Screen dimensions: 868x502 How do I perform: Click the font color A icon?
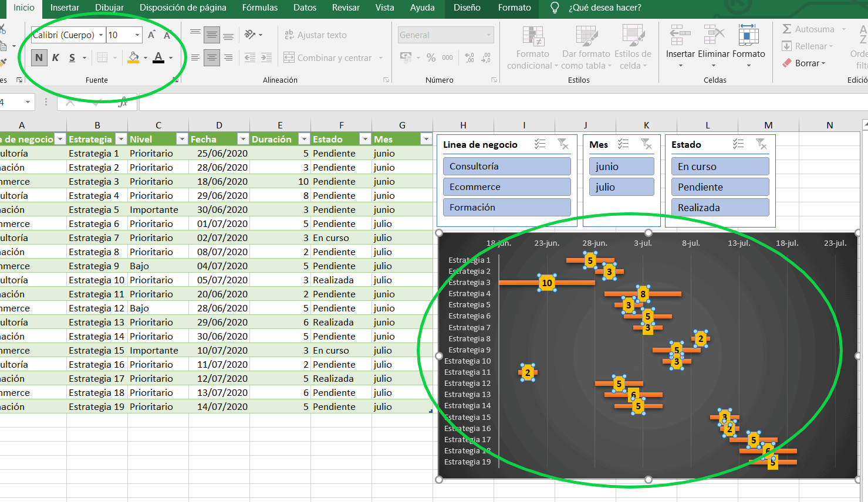pos(158,57)
